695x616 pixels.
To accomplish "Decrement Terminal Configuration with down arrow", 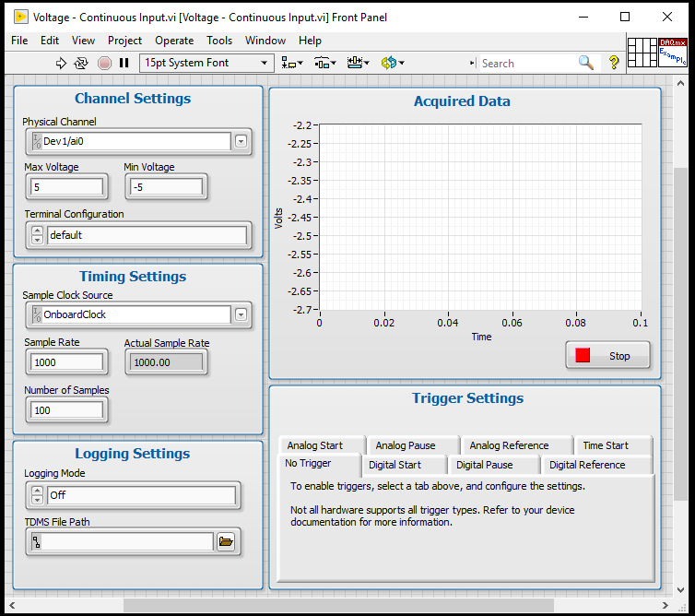I will click(37, 240).
